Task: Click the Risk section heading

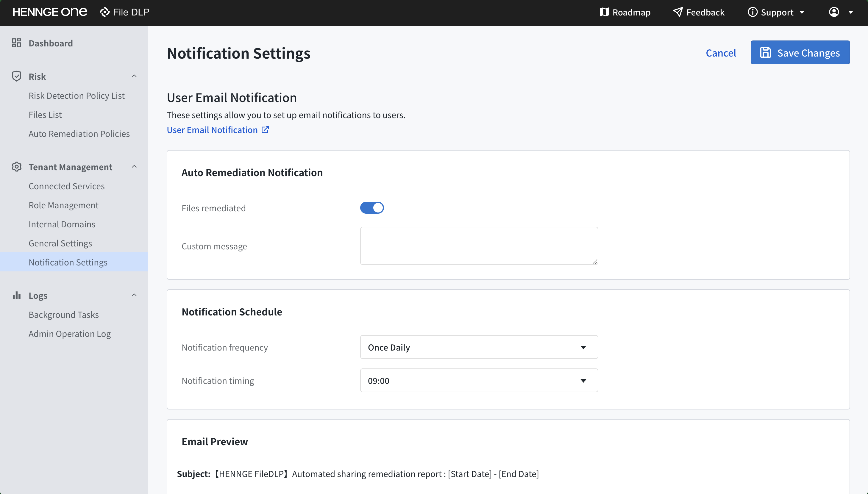Action: click(37, 76)
